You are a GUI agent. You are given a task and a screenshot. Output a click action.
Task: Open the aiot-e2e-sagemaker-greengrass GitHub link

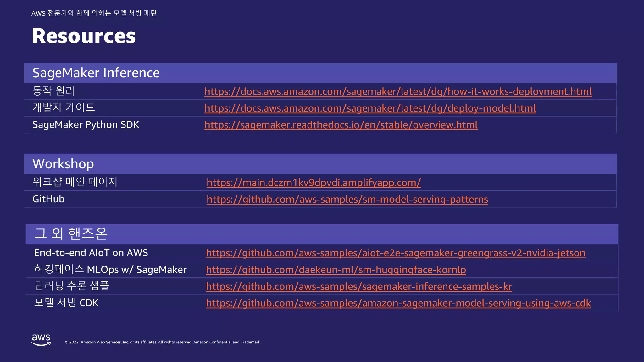[x=396, y=253]
